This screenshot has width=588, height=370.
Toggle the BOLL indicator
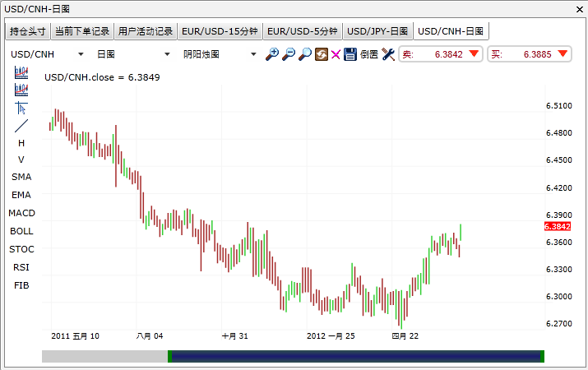(21, 231)
